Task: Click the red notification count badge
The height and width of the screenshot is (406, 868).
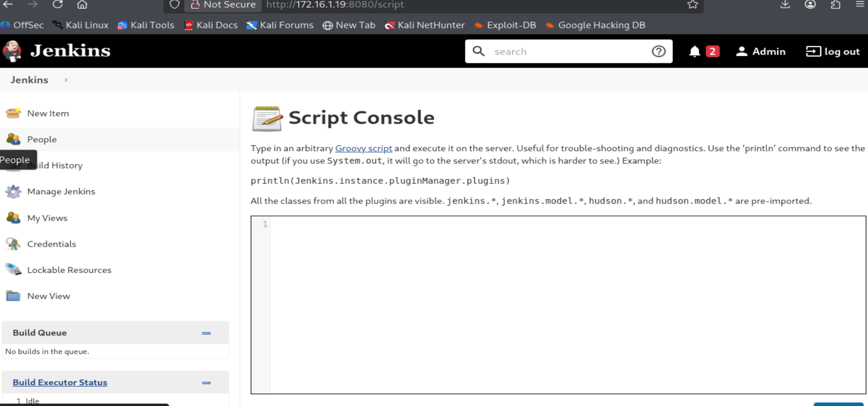Action: 712,52
